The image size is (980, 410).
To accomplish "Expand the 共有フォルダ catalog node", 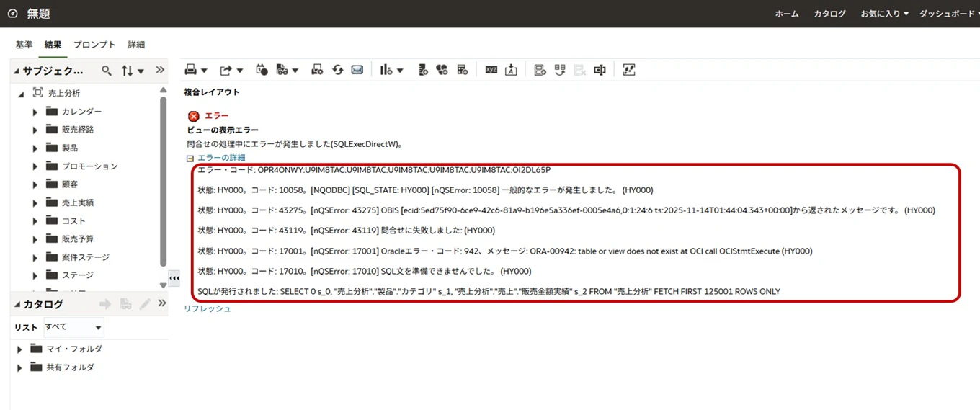I will pyautogui.click(x=20, y=367).
